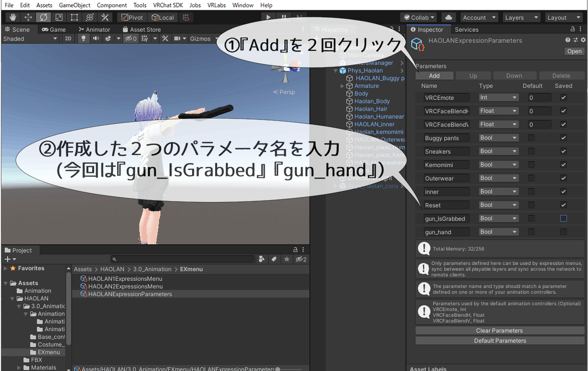The height and width of the screenshot is (371, 588).
Task: Open Layout dropdown
Action: tap(563, 17)
